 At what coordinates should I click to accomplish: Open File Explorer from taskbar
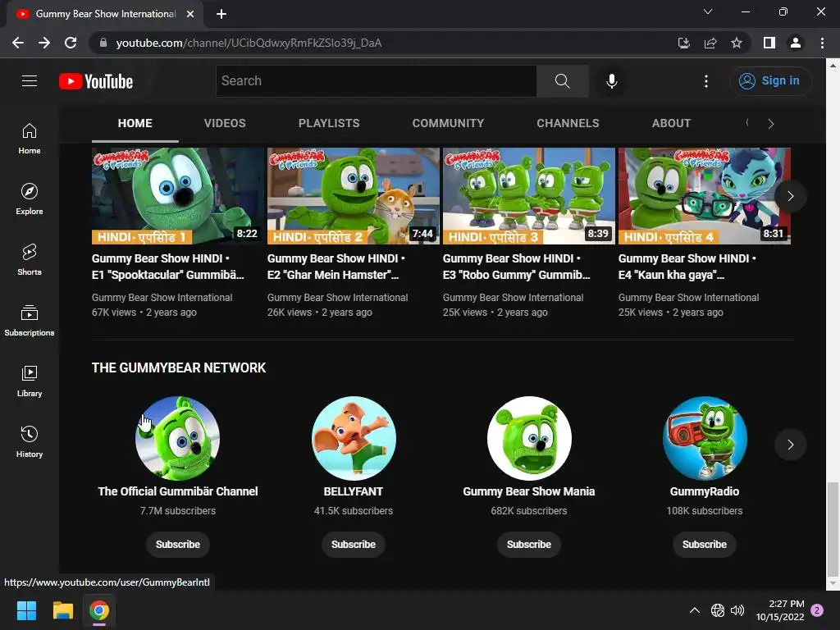tap(62, 610)
